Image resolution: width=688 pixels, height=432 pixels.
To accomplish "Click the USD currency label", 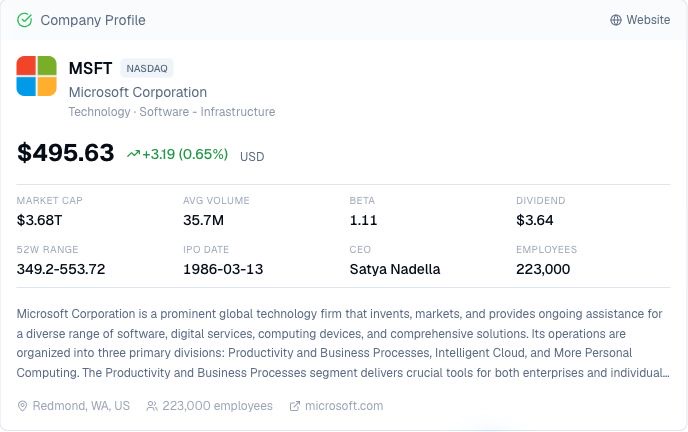I will pos(252,157).
